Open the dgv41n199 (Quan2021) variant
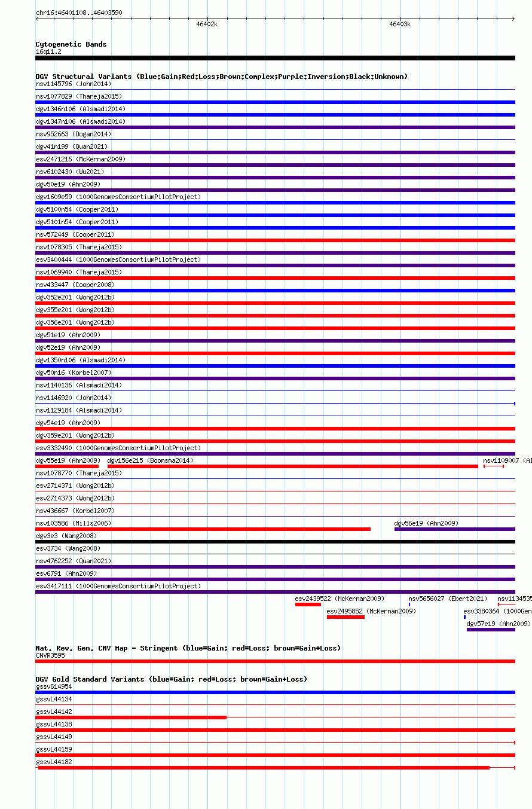The image size is (532, 809). click(x=72, y=146)
